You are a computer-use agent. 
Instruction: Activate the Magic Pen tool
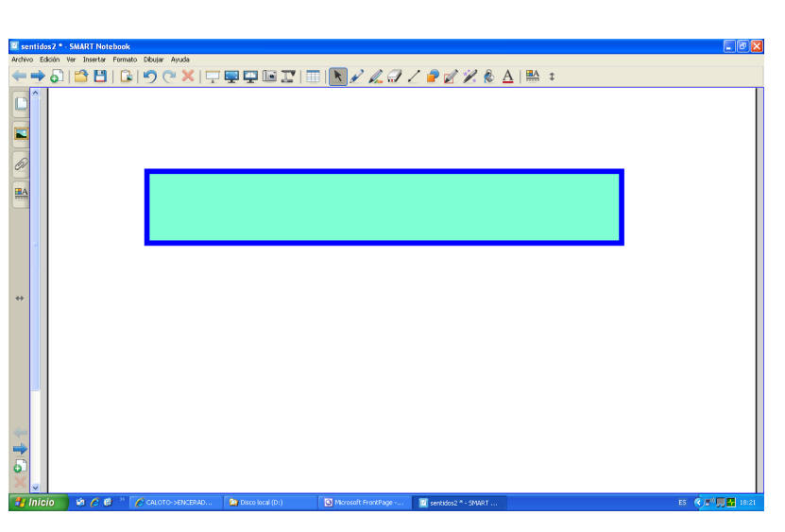[469, 77]
